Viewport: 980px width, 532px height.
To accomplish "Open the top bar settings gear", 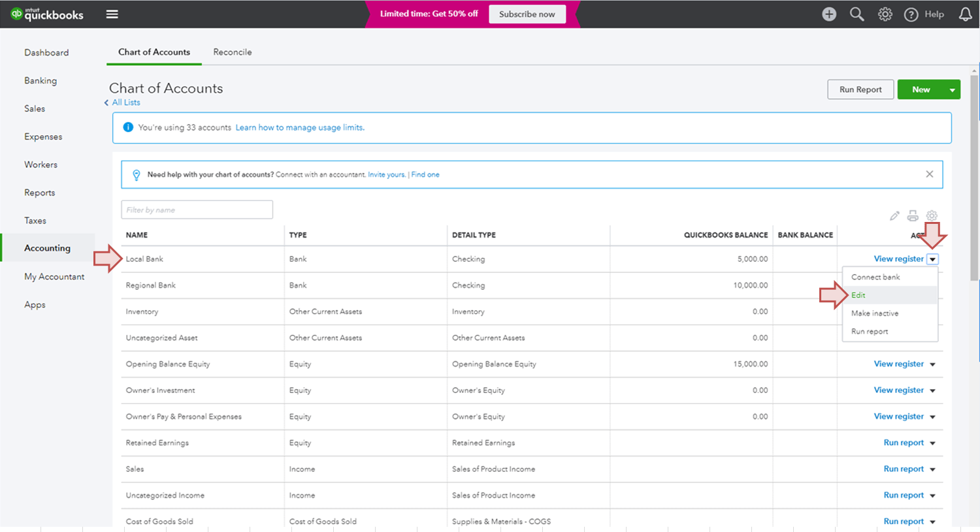I will [x=885, y=14].
